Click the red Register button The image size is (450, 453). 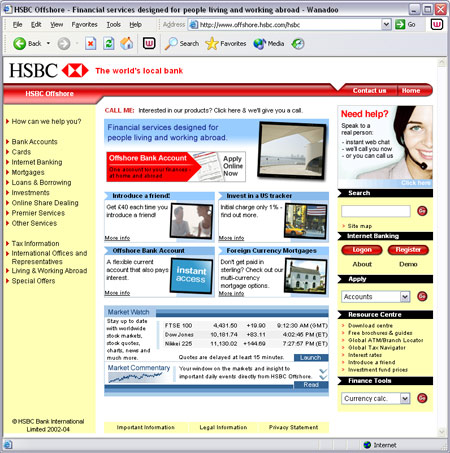coord(408,250)
